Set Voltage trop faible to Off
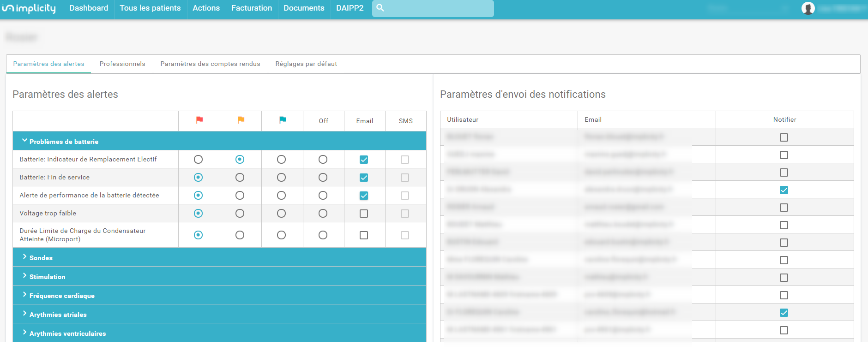The height and width of the screenshot is (351, 868). 323,214
